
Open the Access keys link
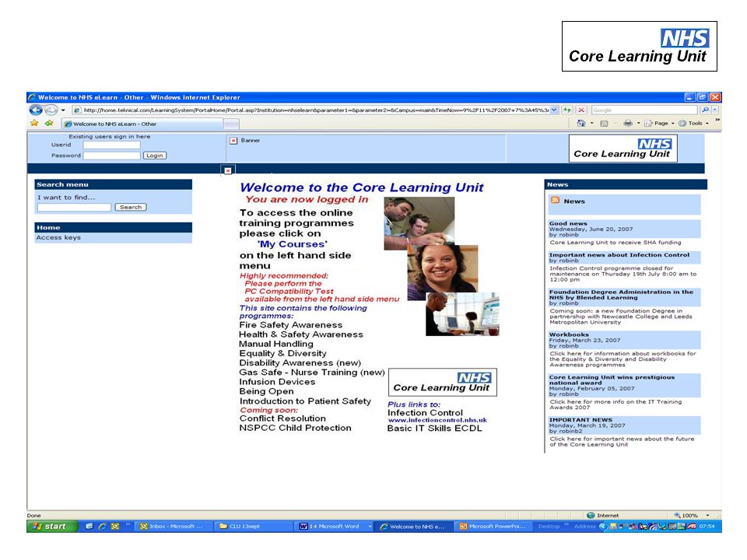(x=58, y=238)
